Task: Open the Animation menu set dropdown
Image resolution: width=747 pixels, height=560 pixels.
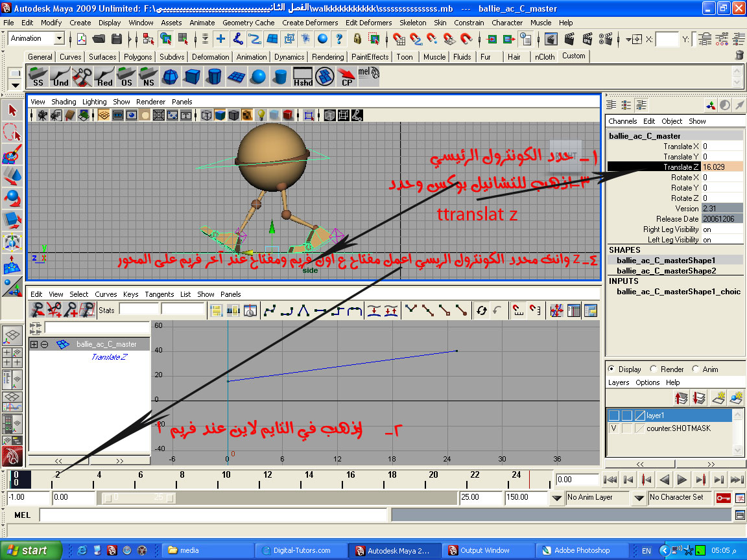Action: [x=59, y=38]
